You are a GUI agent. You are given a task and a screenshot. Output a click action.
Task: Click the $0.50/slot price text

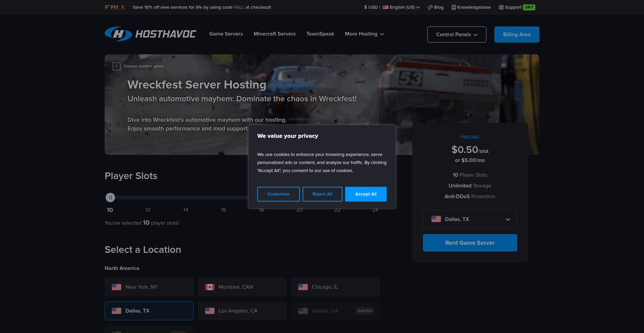[470, 150]
